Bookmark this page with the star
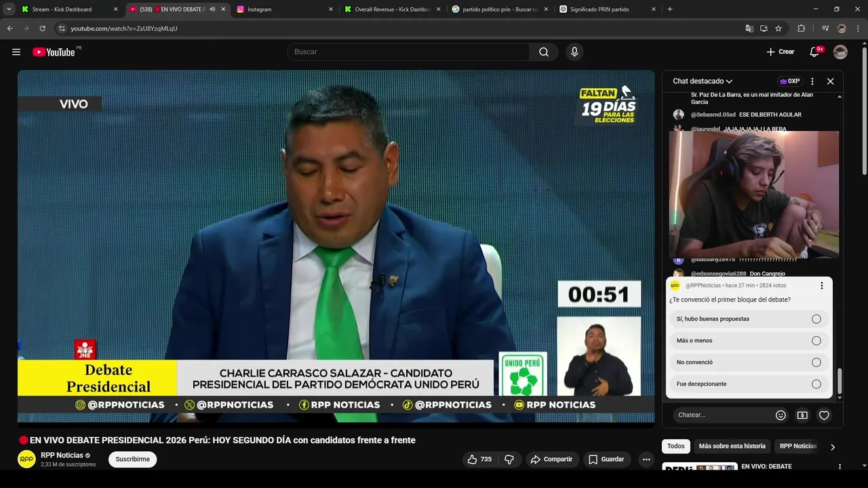Image resolution: width=868 pixels, height=488 pixels. point(778,28)
